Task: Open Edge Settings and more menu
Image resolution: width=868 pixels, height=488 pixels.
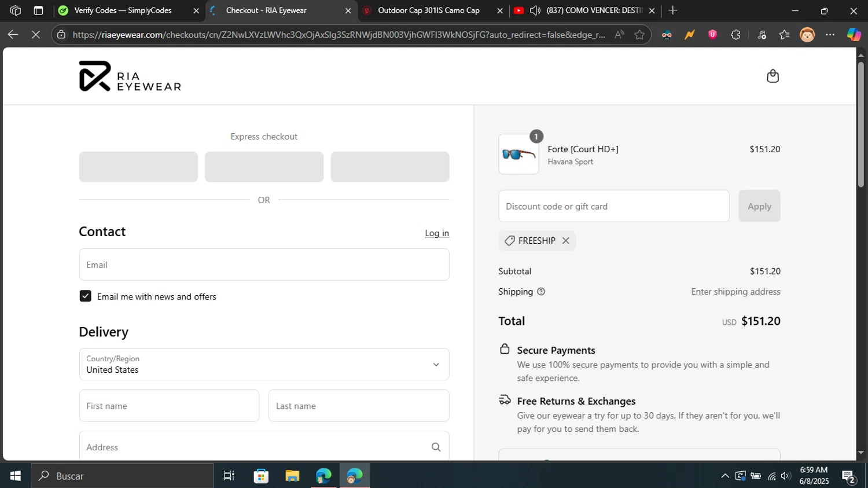Action: (x=830, y=35)
